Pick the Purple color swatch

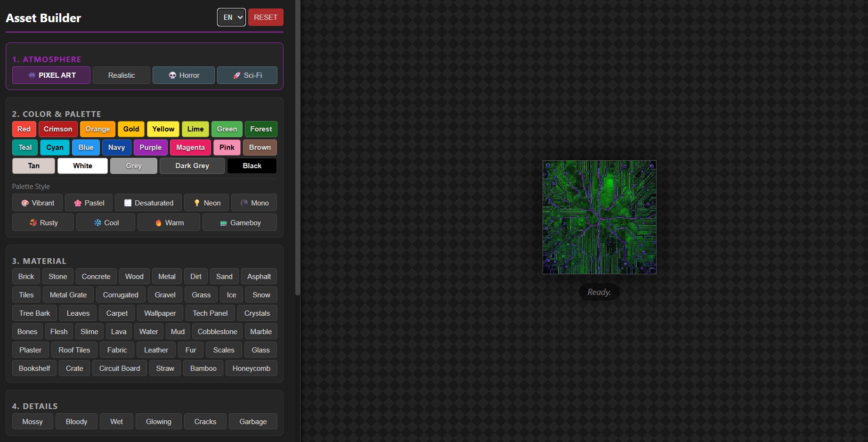tap(151, 147)
